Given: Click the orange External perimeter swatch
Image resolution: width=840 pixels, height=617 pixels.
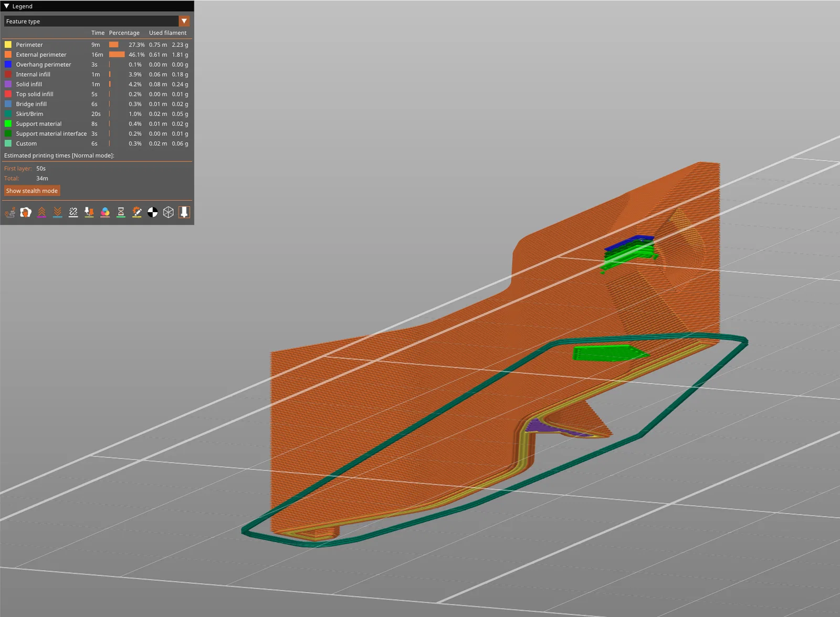Looking at the screenshot, I should coord(8,55).
